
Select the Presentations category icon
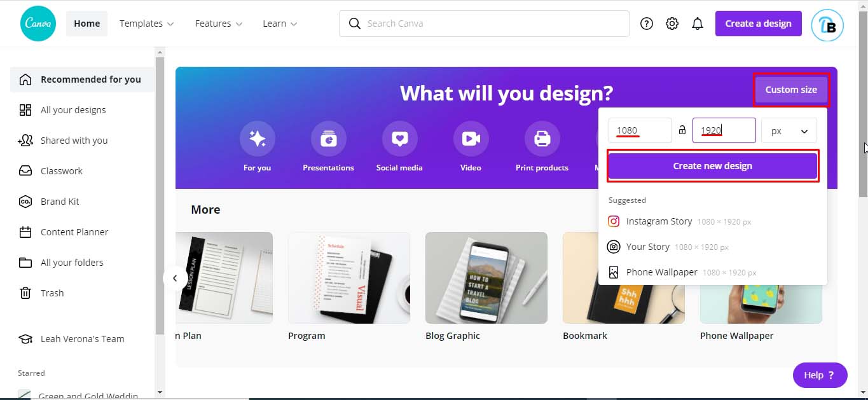329,139
